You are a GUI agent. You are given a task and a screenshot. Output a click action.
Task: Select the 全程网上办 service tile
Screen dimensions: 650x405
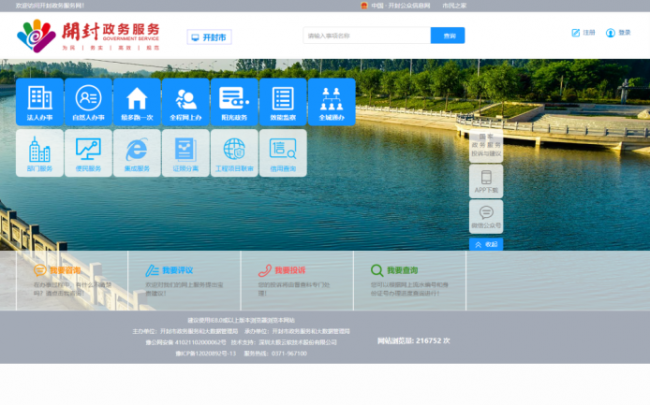[x=185, y=102]
